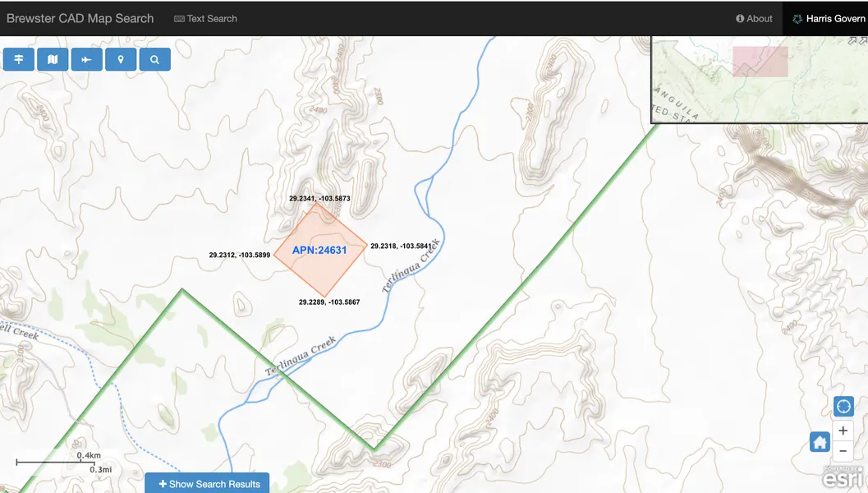This screenshot has width=868, height=493.
Task: Click the airplane icon toolbar button
Action: click(x=86, y=59)
